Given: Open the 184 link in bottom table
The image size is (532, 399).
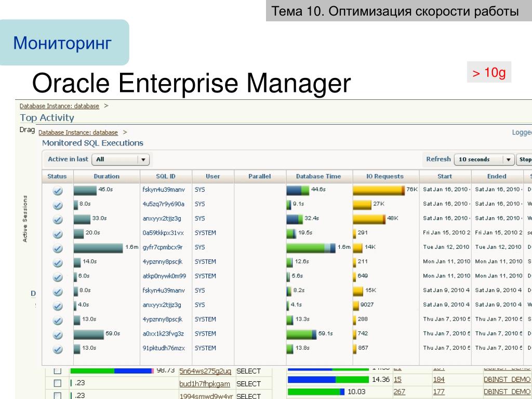Looking at the screenshot, I should 438,379.
